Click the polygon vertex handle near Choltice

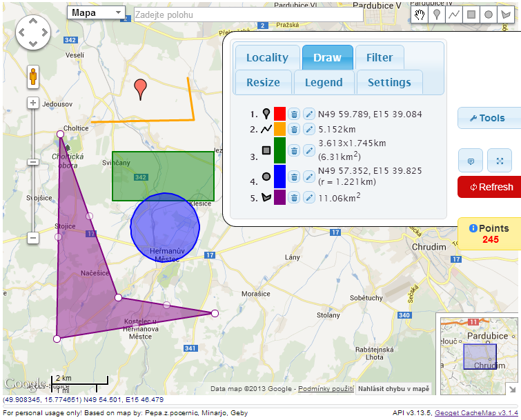coord(60,134)
